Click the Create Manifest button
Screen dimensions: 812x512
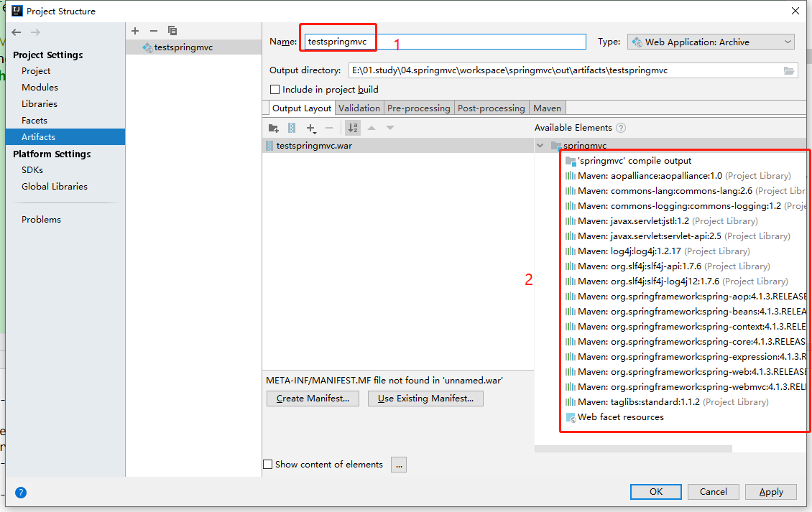(x=313, y=398)
